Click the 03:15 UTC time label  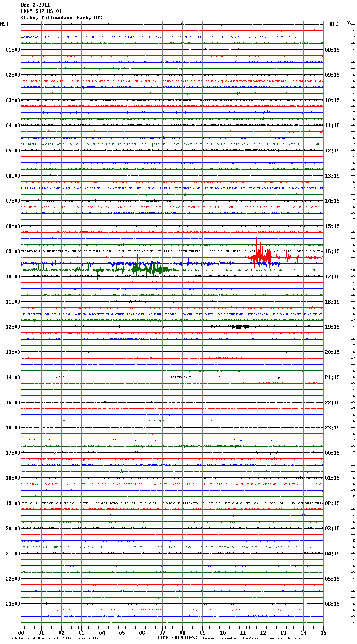(332, 529)
